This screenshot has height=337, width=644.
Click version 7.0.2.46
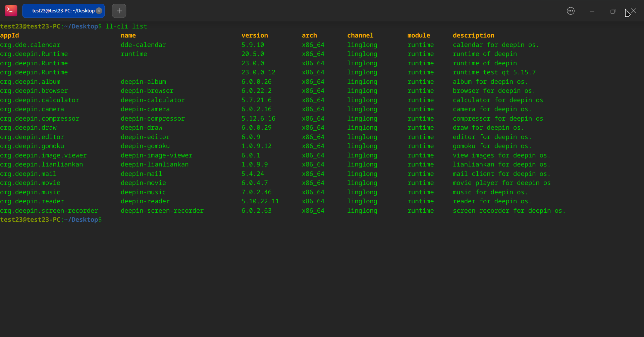(257, 192)
